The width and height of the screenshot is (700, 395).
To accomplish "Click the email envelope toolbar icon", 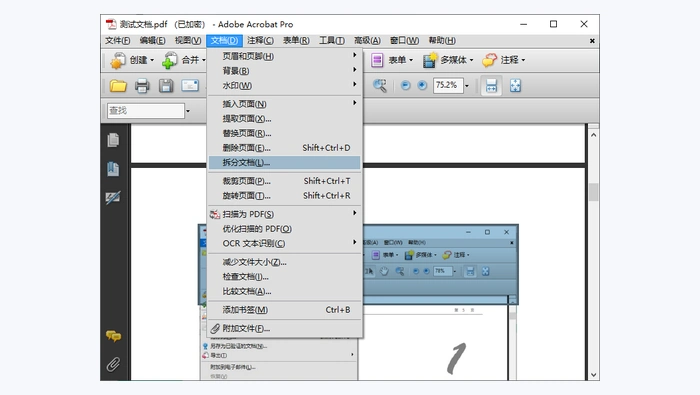I will coord(190,86).
